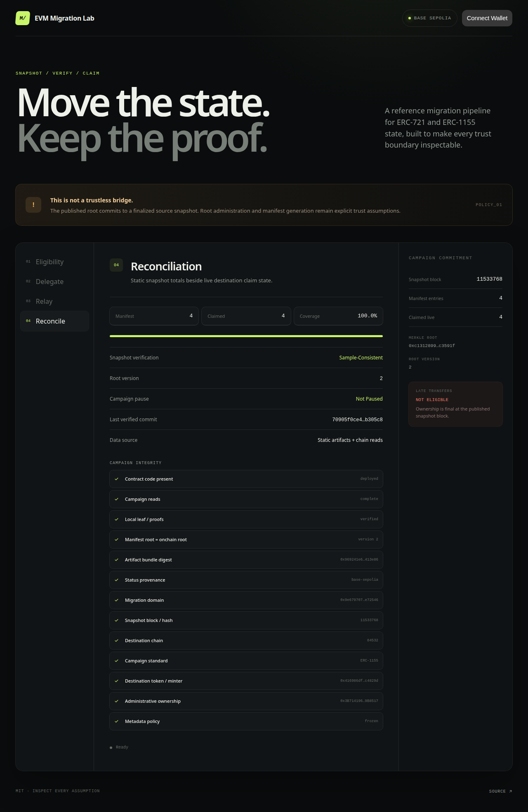Click the green dot in Base Sepolia badge

410,18
